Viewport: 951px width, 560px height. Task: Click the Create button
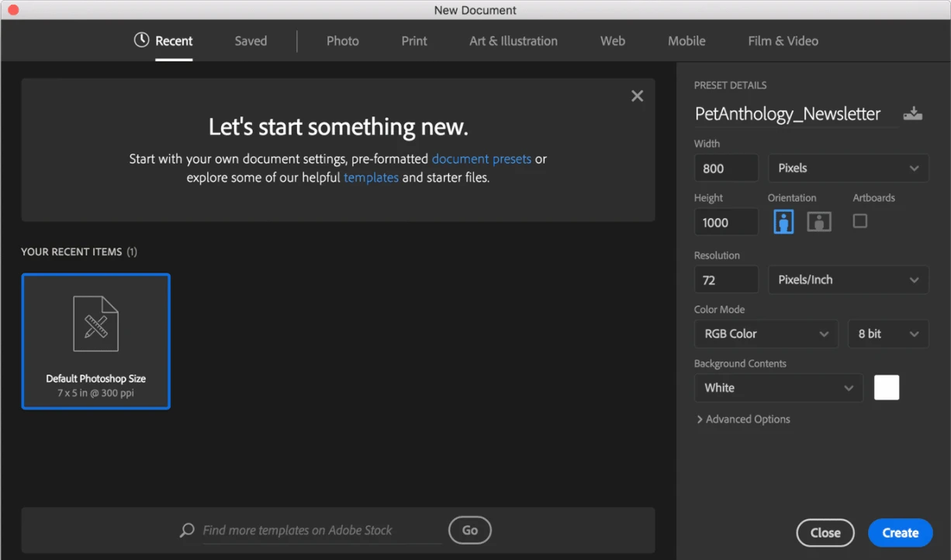pyautogui.click(x=900, y=533)
